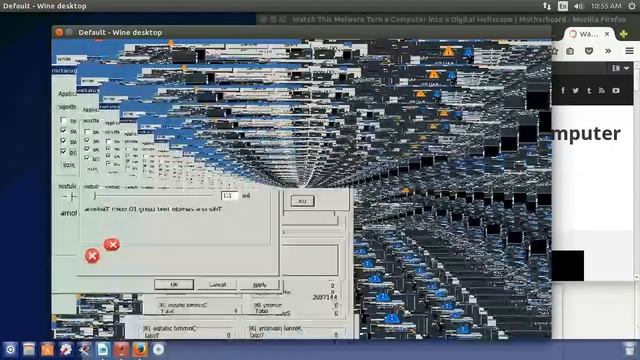640x360 pixels.
Task: Click the small mirrored OK button beside slider
Action: coord(302,201)
